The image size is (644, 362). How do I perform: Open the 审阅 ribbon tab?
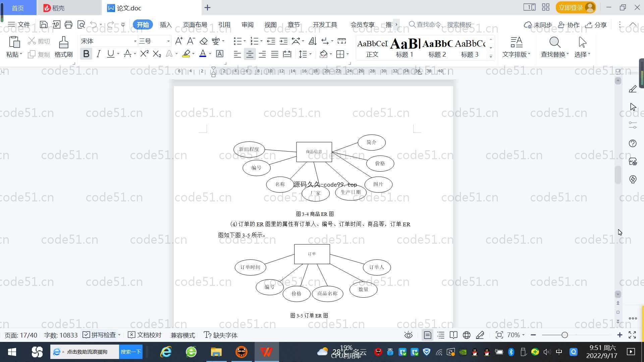(247, 25)
